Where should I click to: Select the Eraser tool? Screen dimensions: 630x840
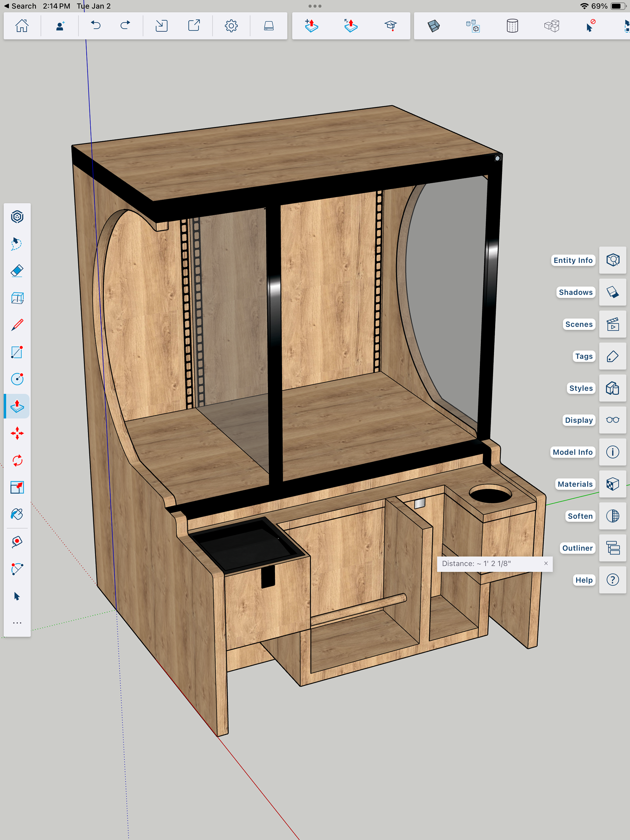17,271
